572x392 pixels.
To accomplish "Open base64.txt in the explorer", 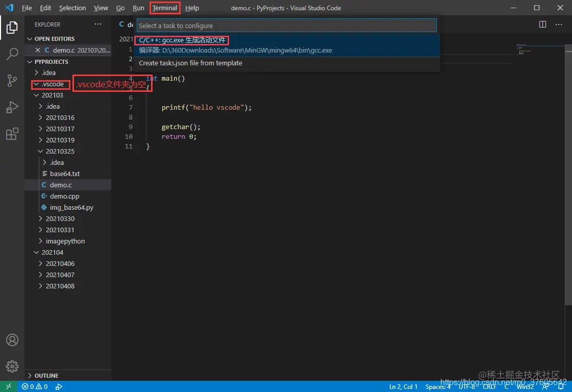I will 67,174.
